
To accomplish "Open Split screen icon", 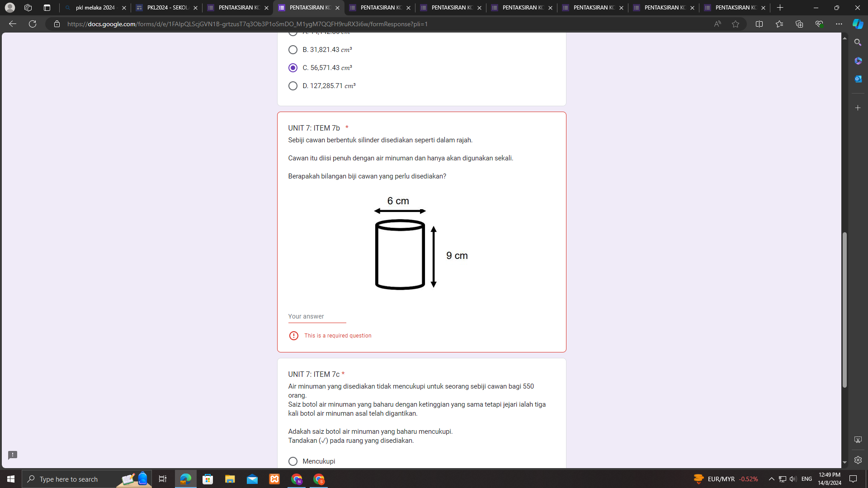I will (x=759, y=24).
